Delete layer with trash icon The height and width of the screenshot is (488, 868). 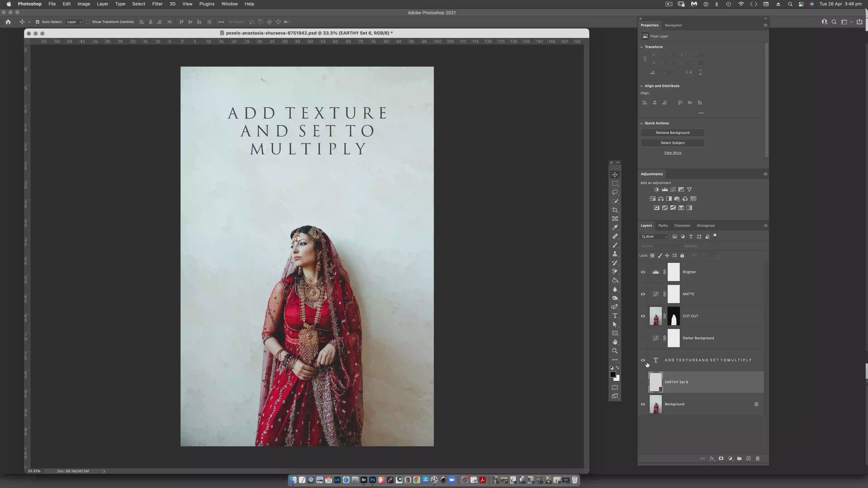(x=757, y=458)
